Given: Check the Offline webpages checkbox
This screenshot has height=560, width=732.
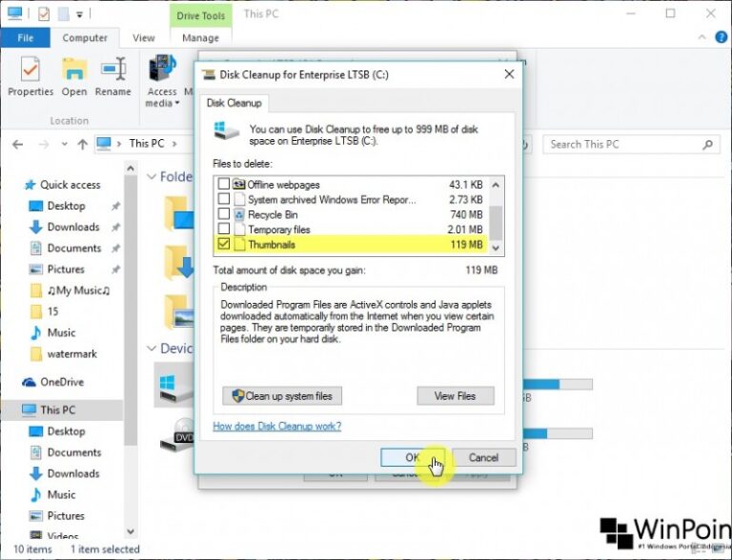Looking at the screenshot, I should (x=224, y=184).
